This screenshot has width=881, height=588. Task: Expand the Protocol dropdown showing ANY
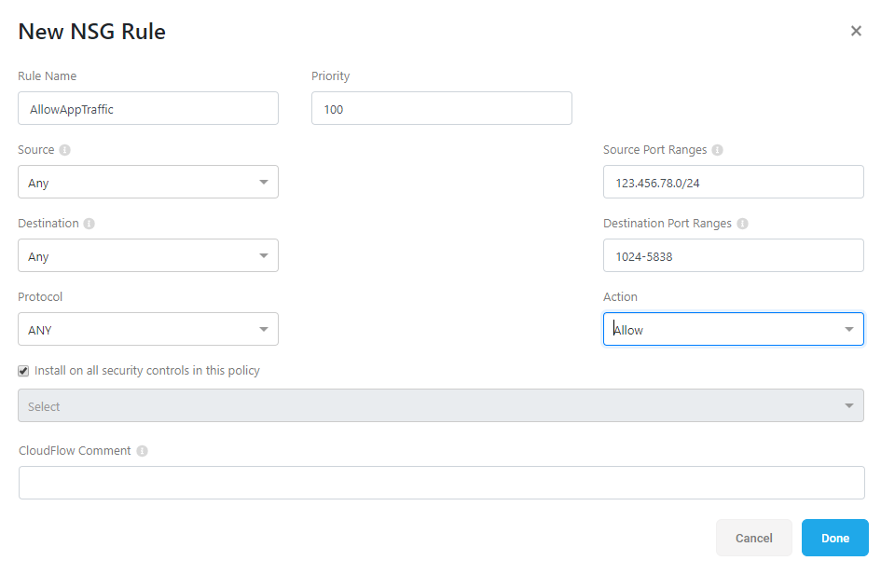tap(148, 329)
